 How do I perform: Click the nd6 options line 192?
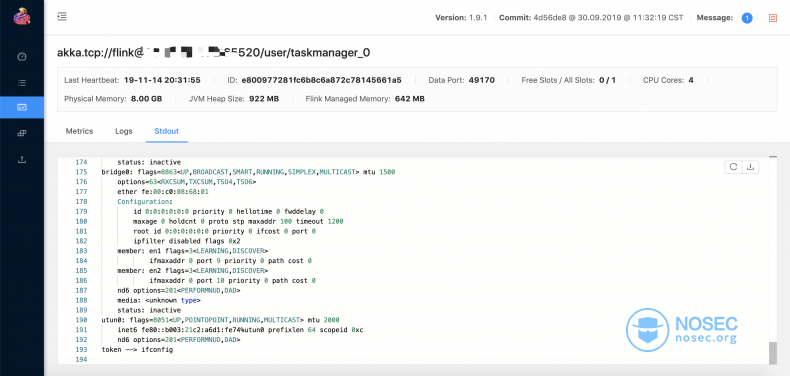pos(179,340)
